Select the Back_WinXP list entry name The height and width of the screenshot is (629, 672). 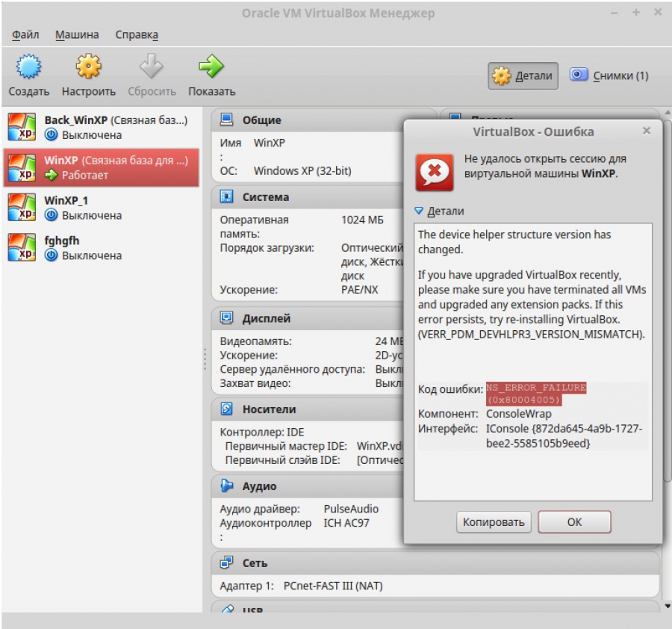pos(76,120)
